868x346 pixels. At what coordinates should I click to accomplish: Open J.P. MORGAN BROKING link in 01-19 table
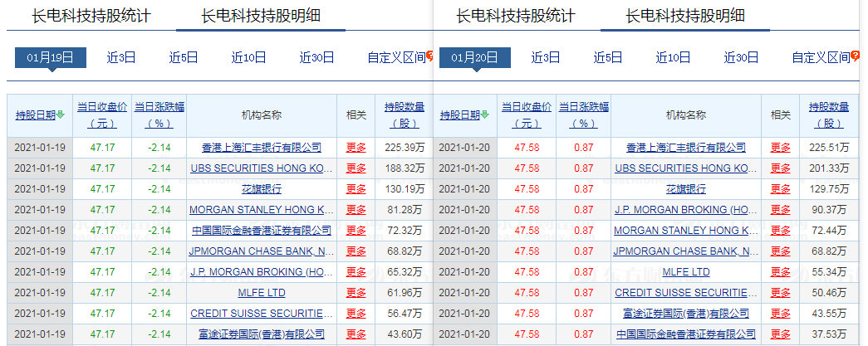(x=262, y=272)
